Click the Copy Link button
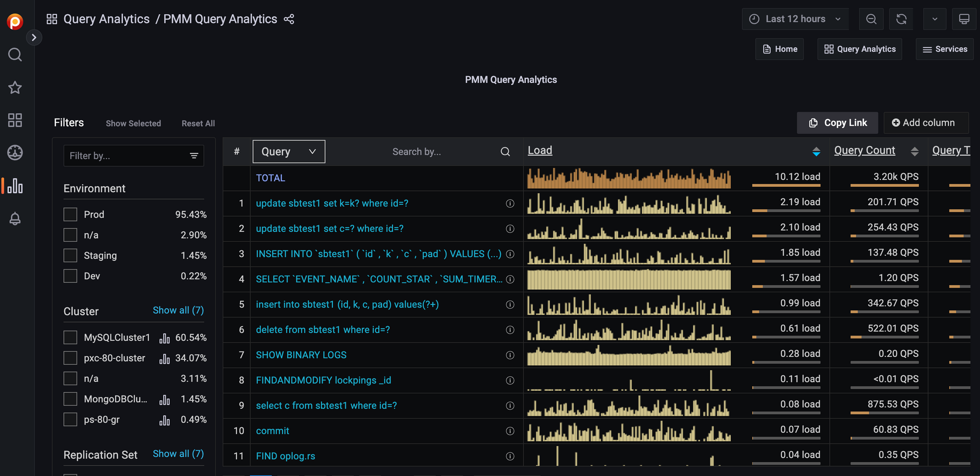Viewport: 980px width, 476px height. (x=837, y=123)
